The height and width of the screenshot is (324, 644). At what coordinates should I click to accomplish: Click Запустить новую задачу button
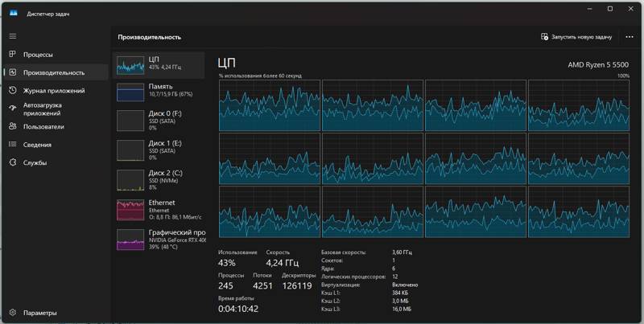pos(576,37)
